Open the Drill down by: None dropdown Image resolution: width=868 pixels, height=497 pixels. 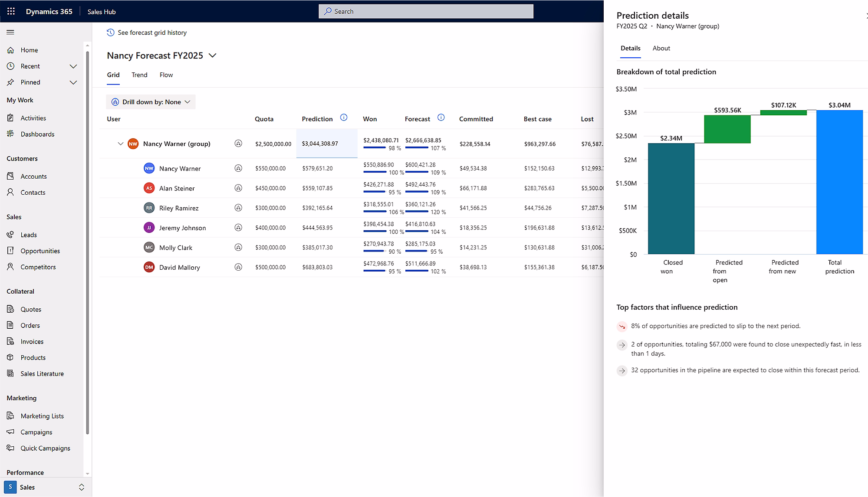tap(151, 101)
